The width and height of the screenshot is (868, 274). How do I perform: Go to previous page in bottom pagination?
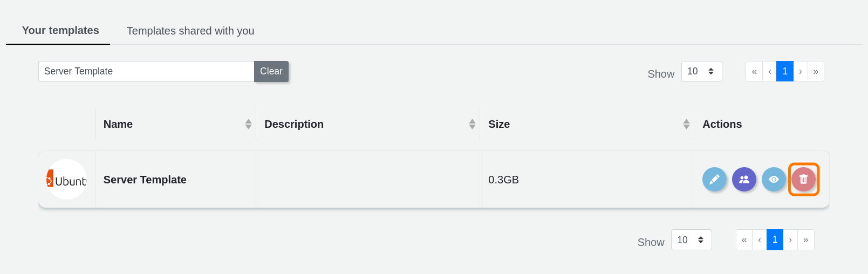[760, 240]
